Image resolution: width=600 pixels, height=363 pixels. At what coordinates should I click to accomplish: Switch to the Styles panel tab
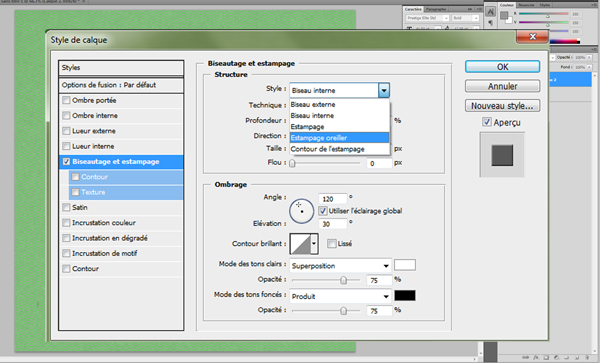coord(545,5)
